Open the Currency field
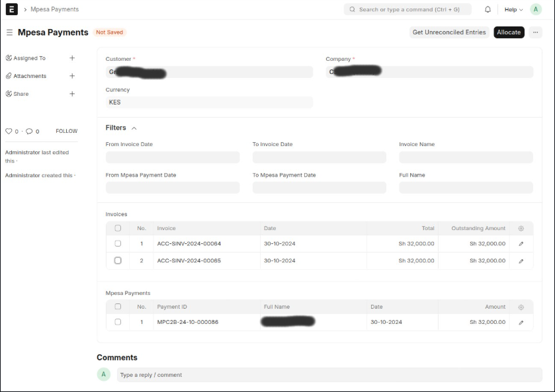The image size is (555, 392). click(209, 102)
